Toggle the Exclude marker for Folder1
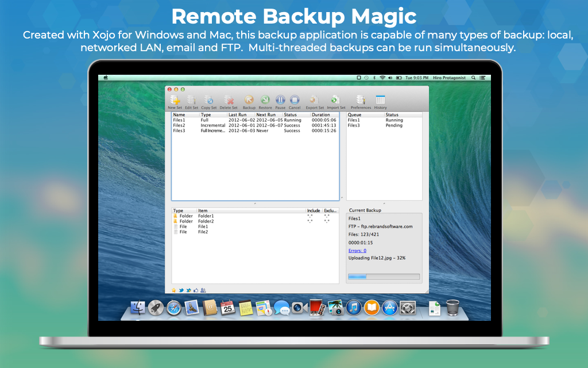Image resolution: width=588 pixels, height=368 pixels. click(x=327, y=216)
